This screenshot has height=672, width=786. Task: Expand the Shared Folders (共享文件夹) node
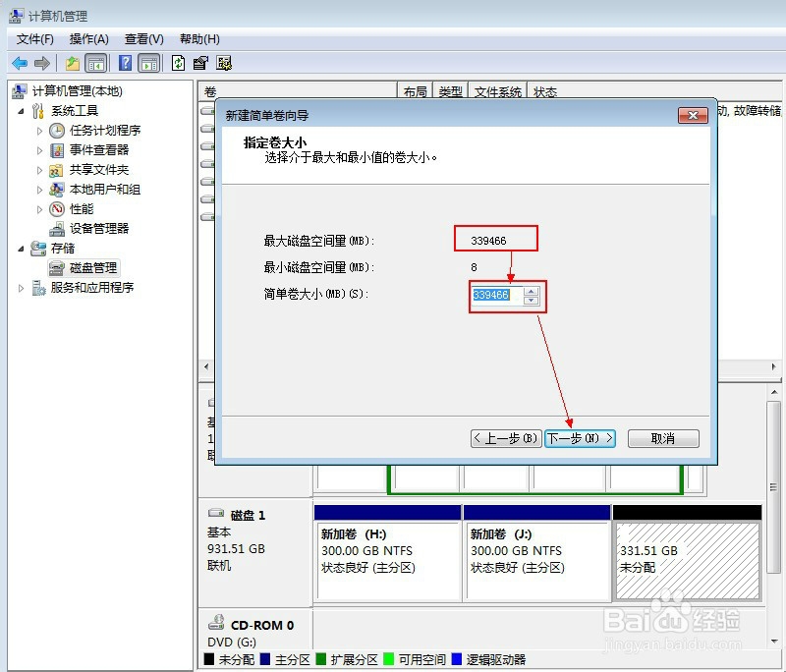39,170
